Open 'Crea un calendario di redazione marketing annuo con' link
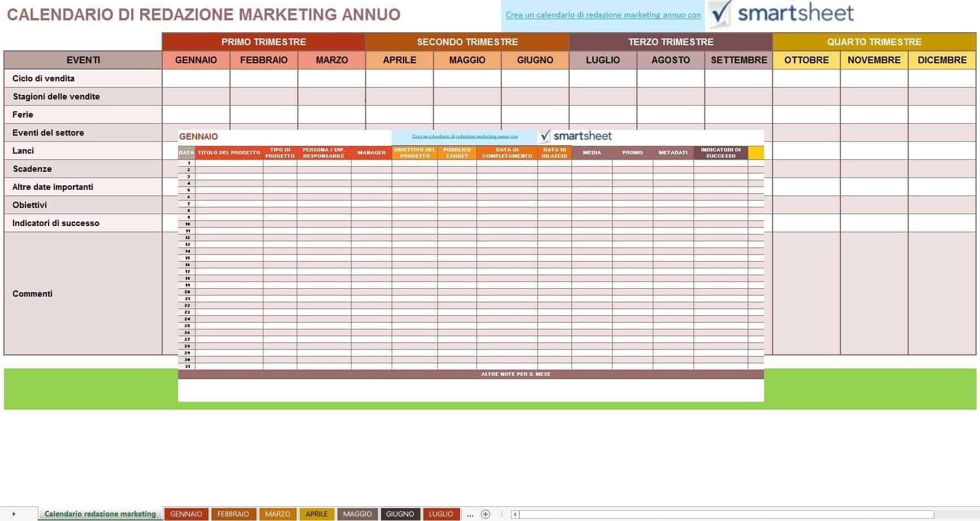The image size is (980, 521). (603, 15)
